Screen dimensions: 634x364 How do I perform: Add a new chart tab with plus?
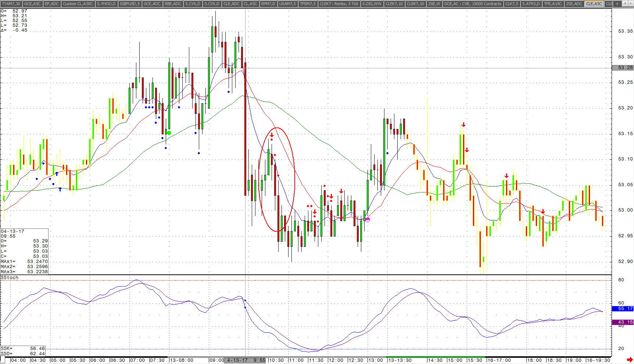tap(617, 4)
